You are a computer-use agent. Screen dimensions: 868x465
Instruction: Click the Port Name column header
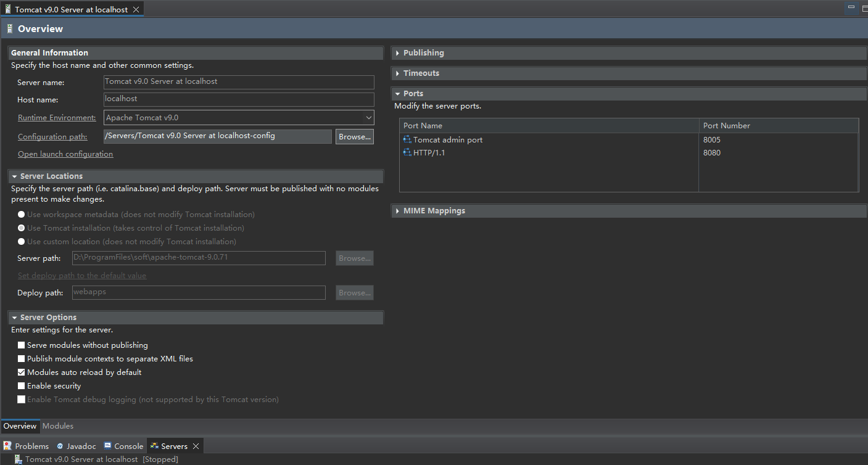(x=549, y=126)
